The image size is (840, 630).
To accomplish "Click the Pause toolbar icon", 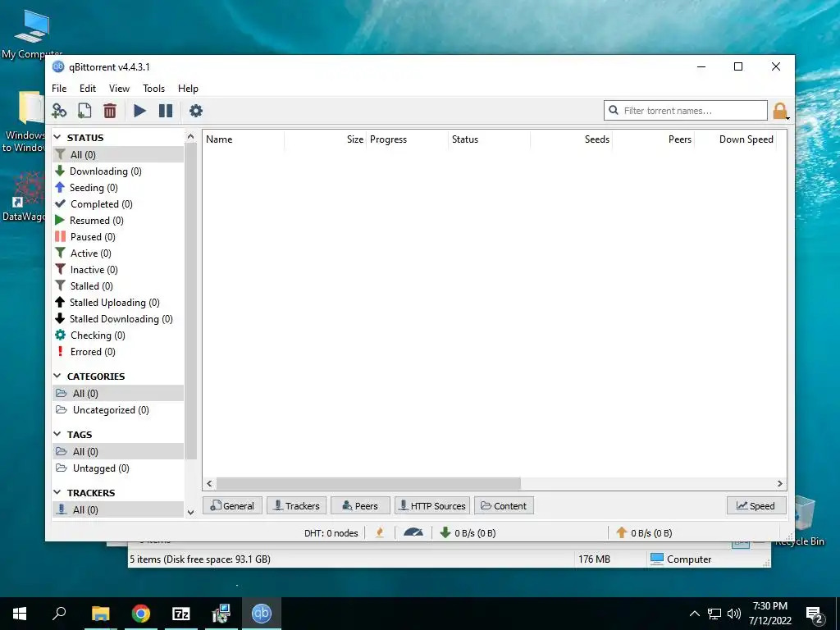I will pyautogui.click(x=166, y=111).
